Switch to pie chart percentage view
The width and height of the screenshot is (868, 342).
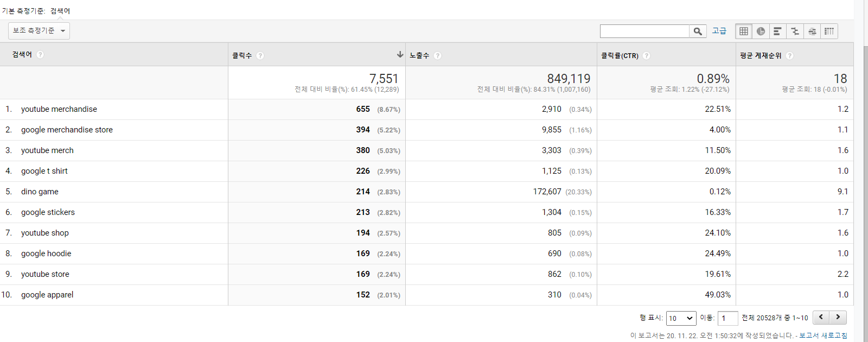pyautogui.click(x=761, y=31)
